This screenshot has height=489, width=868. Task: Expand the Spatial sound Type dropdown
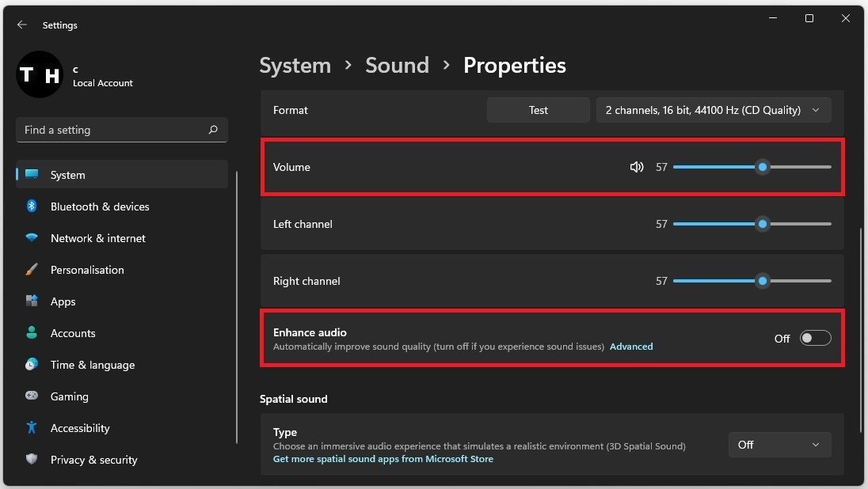tap(779, 445)
